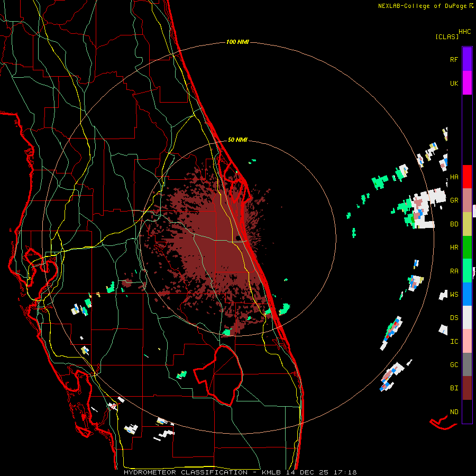Image resolution: width=476 pixels, height=476 pixels.
Task: Click the "UK" legend label
Action: [454, 83]
